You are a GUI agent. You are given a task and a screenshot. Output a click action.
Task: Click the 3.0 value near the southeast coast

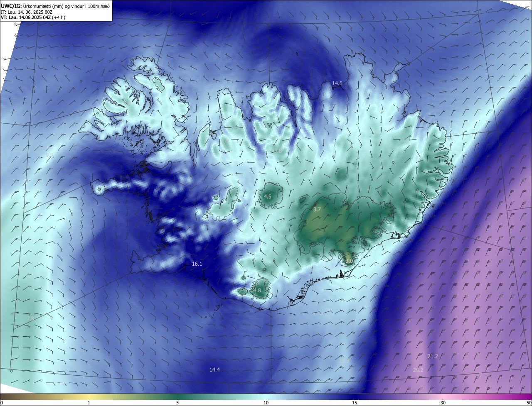click(x=349, y=261)
